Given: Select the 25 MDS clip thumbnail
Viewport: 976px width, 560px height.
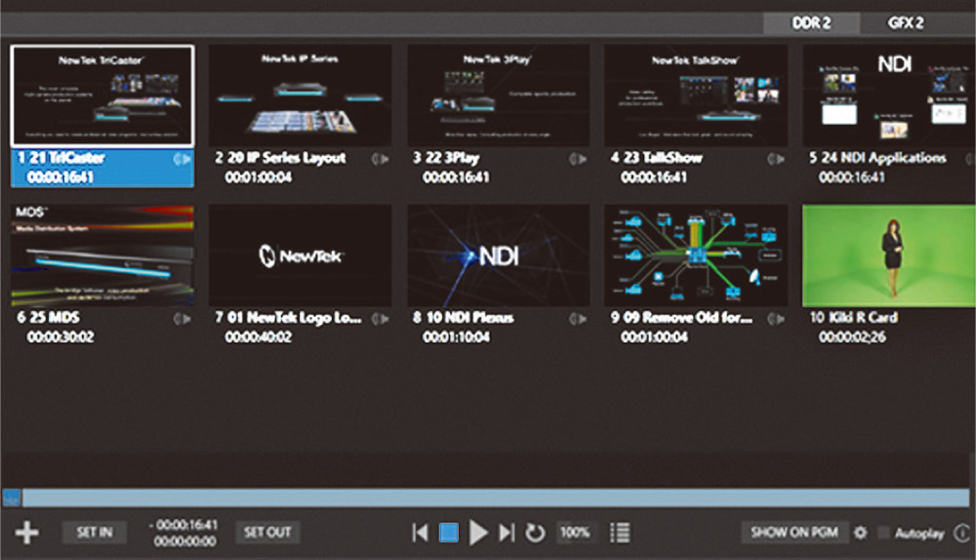Looking at the screenshot, I should 102,255.
